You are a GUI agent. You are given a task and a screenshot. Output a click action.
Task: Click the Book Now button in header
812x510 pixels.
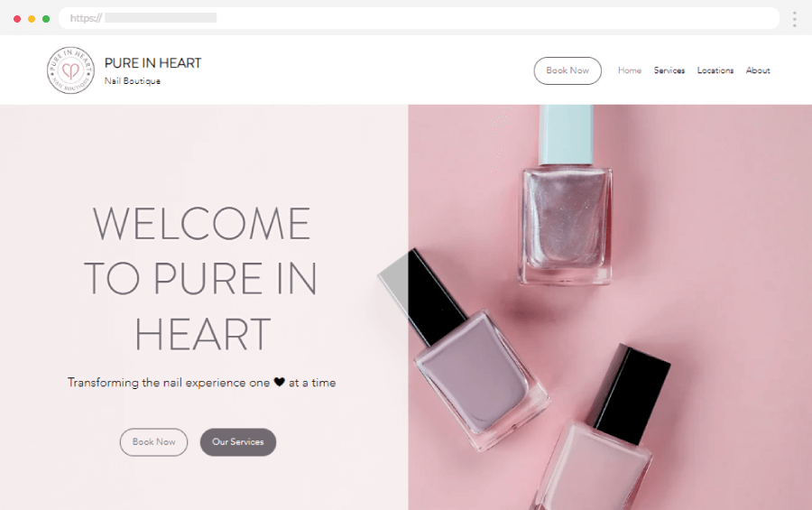point(567,70)
